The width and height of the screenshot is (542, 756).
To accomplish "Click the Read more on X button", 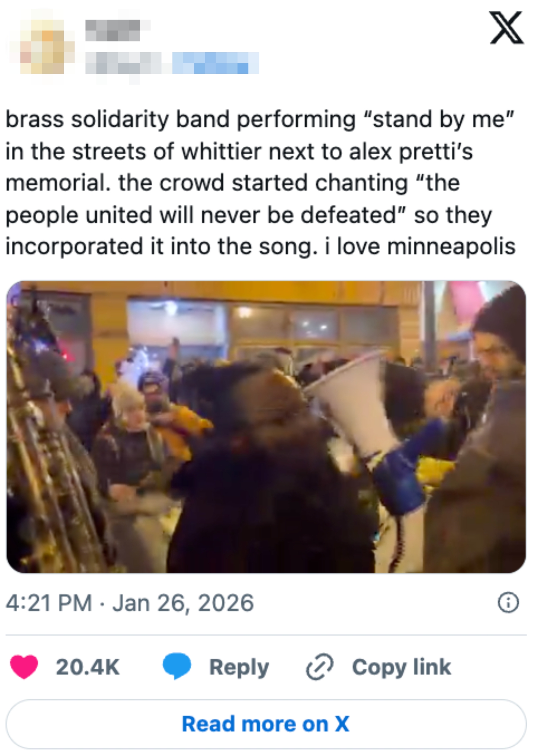I will pyautogui.click(x=266, y=724).
